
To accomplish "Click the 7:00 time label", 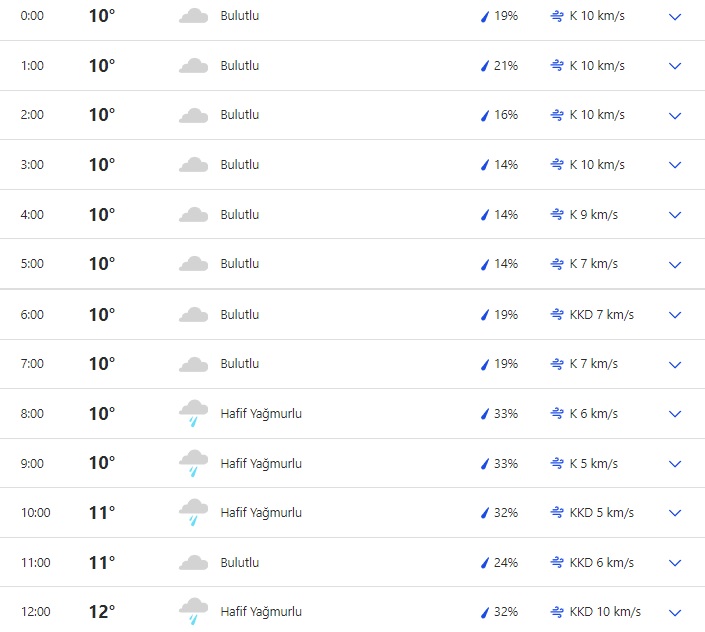I will coord(33,364).
